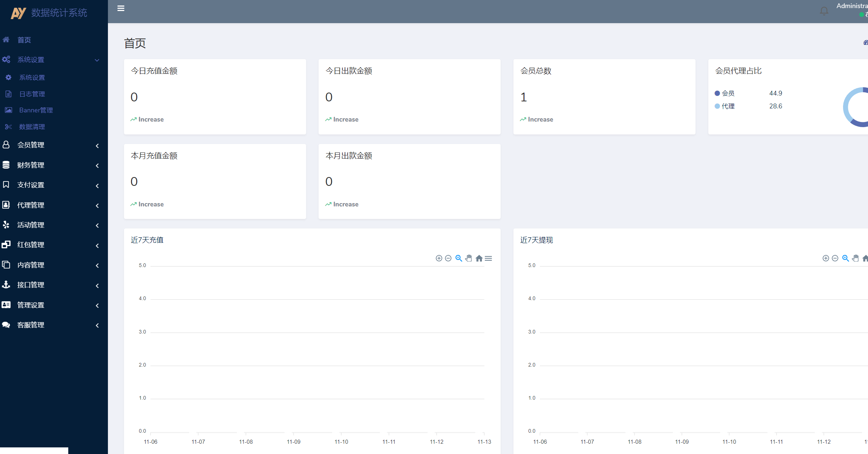Image resolution: width=868 pixels, height=454 pixels.
Task: Click zoom out icon on 近7天充值 chart
Action: tap(448, 258)
